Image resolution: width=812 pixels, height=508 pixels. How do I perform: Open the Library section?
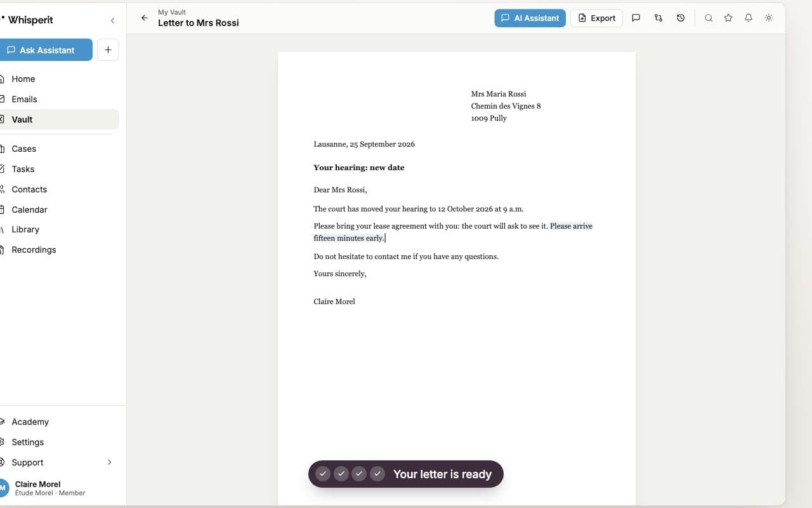click(x=58, y=229)
